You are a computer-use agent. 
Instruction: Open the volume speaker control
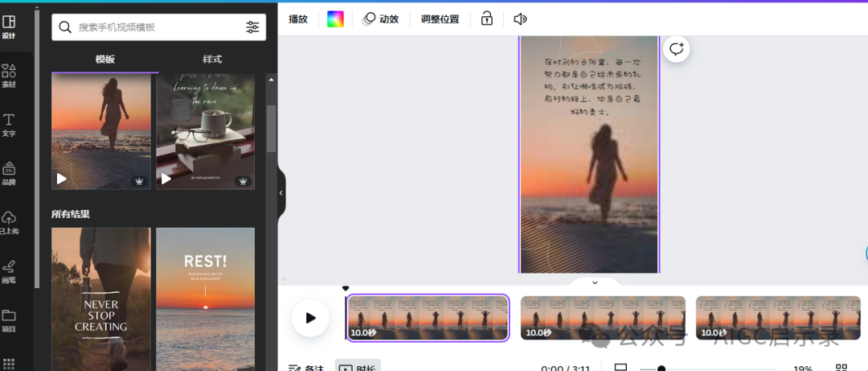click(x=520, y=19)
